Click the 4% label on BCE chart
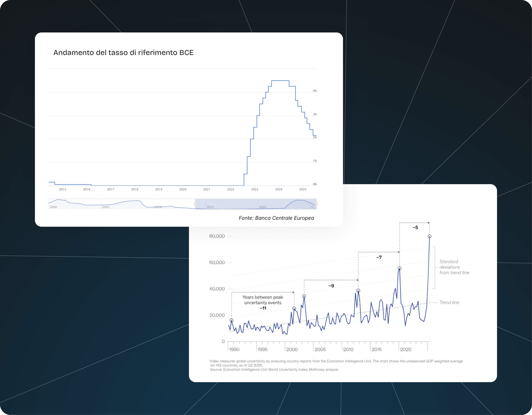This screenshot has height=415, width=532. tap(315, 91)
